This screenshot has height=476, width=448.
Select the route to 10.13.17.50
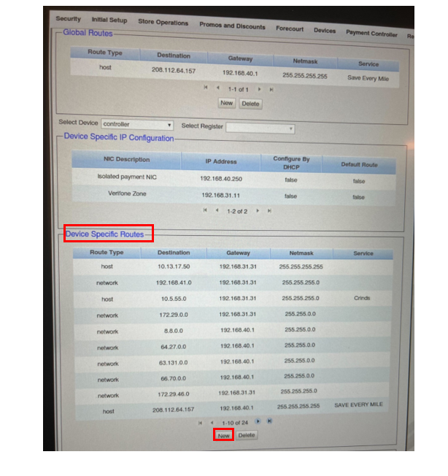(233, 267)
